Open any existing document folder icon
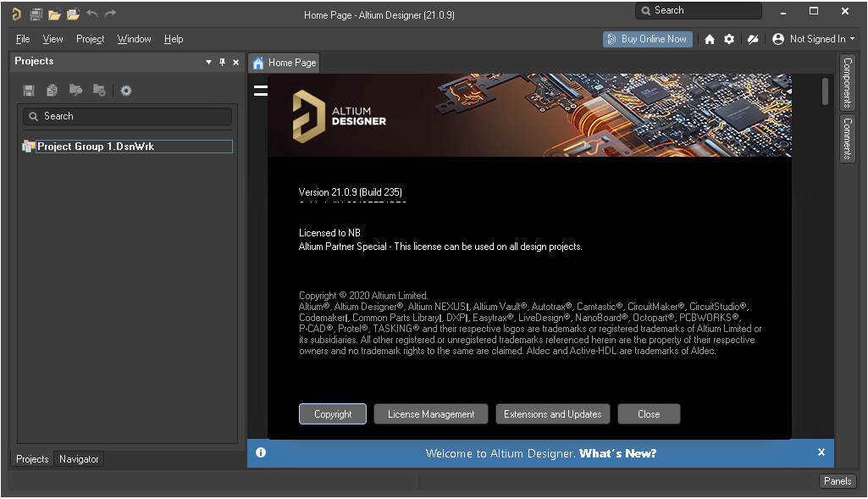This screenshot has height=499, width=868. 54,14
